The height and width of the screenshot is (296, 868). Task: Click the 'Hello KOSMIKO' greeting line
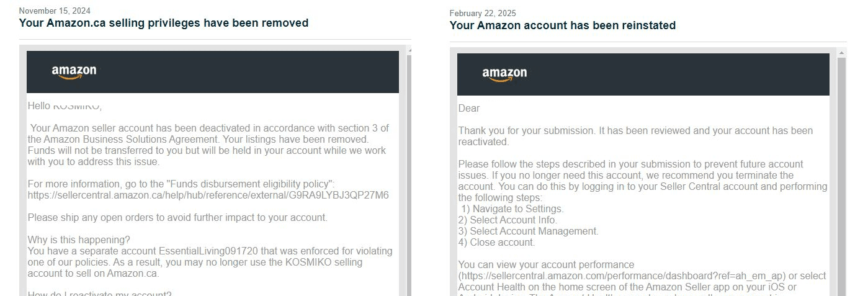(x=65, y=106)
